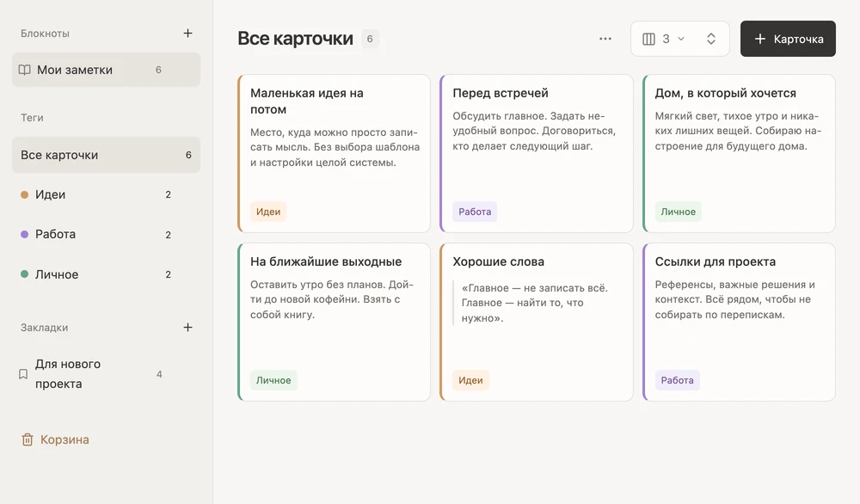
Task: Open the Корзина trash link
Action: pos(55,439)
